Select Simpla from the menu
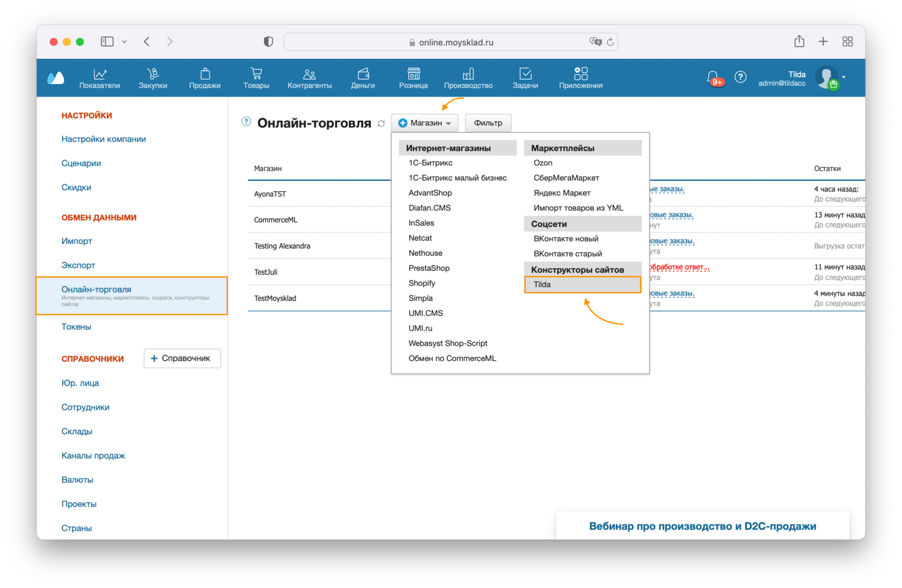 pyautogui.click(x=420, y=298)
